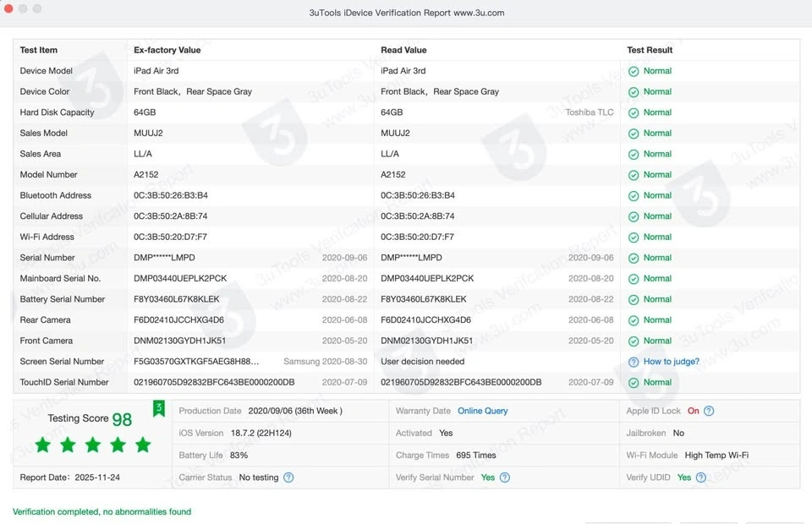The height and width of the screenshot is (524, 812).
Task: Click help icon next to Apple ID Lock
Action: 709,412
